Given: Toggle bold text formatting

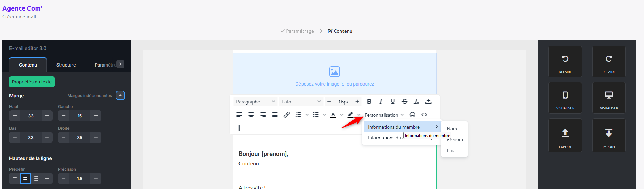Looking at the screenshot, I should tap(369, 101).
